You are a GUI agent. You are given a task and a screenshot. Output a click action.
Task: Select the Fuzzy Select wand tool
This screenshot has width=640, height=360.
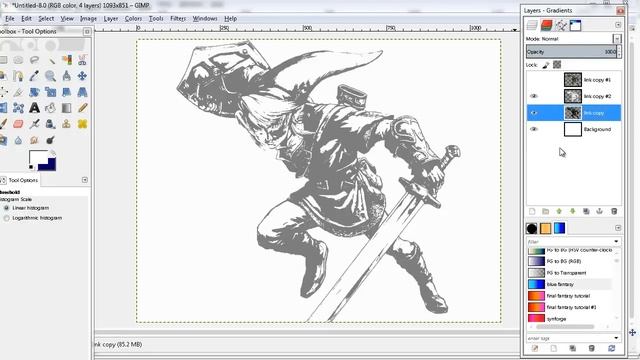point(51,60)
